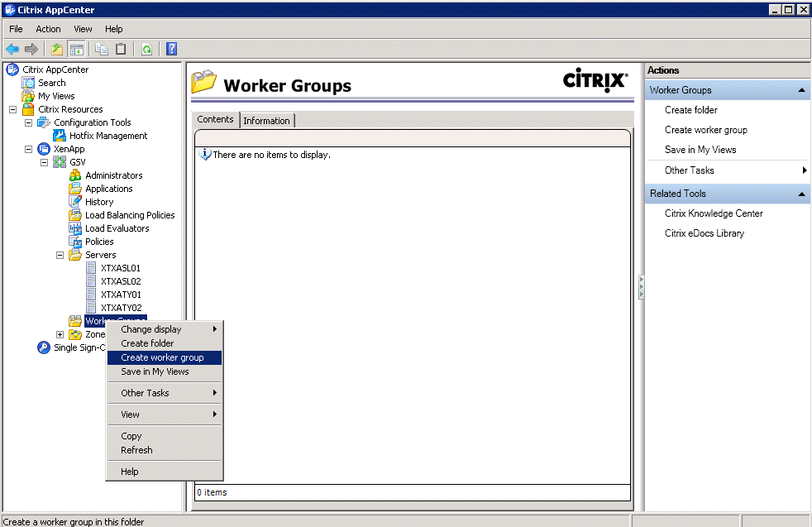Click the Load Balancing Policies icon
This screenshot has height=527, width=812.
click(x=75, y=215)
